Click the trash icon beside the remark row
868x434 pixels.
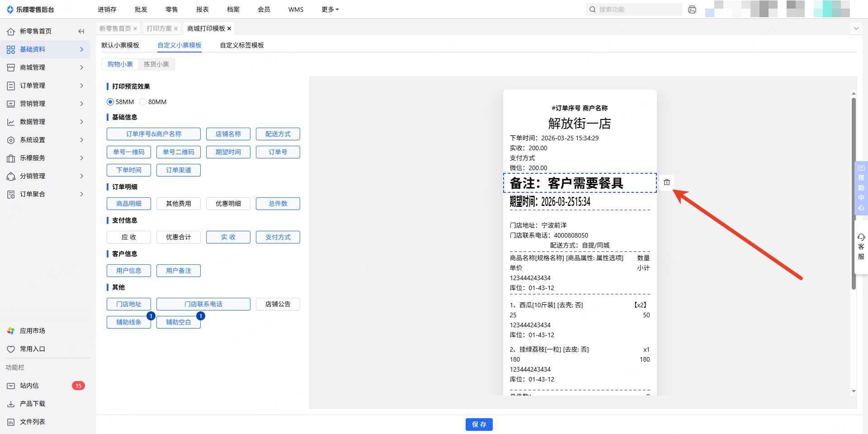coord(666,182)
